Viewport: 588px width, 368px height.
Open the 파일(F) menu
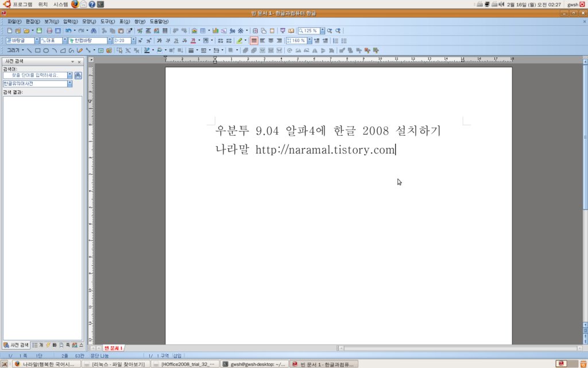pyautogui.click(x=14, y=22)
